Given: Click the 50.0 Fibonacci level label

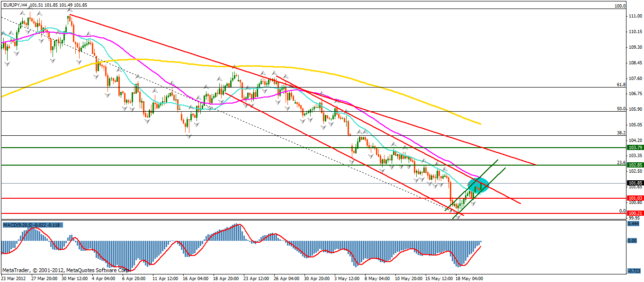Looking at the screenshot, I should click(x=621, y=108).
